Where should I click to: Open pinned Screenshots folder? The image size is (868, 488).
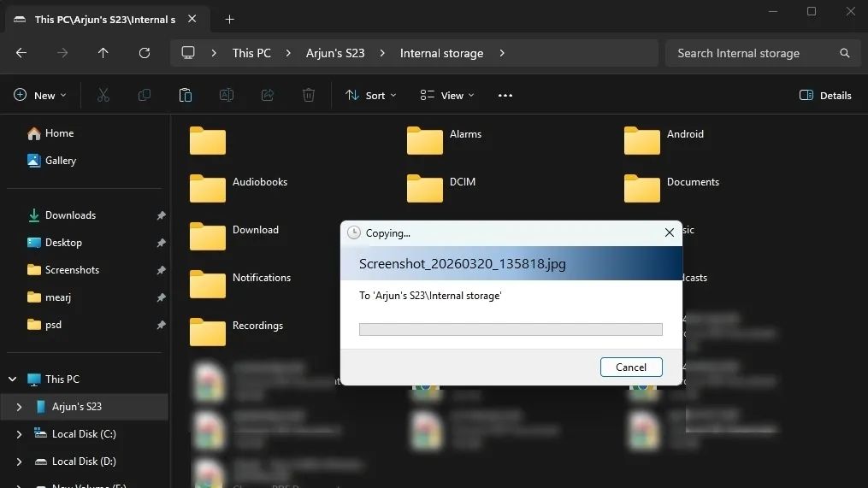63,270
